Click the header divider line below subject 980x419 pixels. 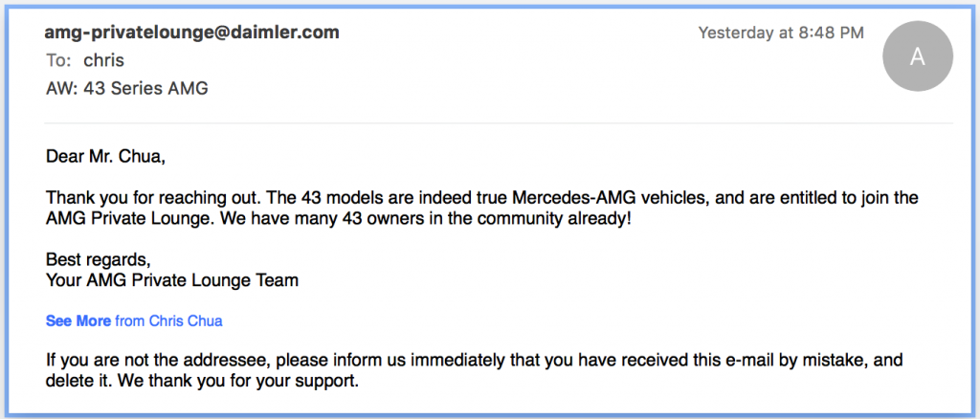point(498,123)
